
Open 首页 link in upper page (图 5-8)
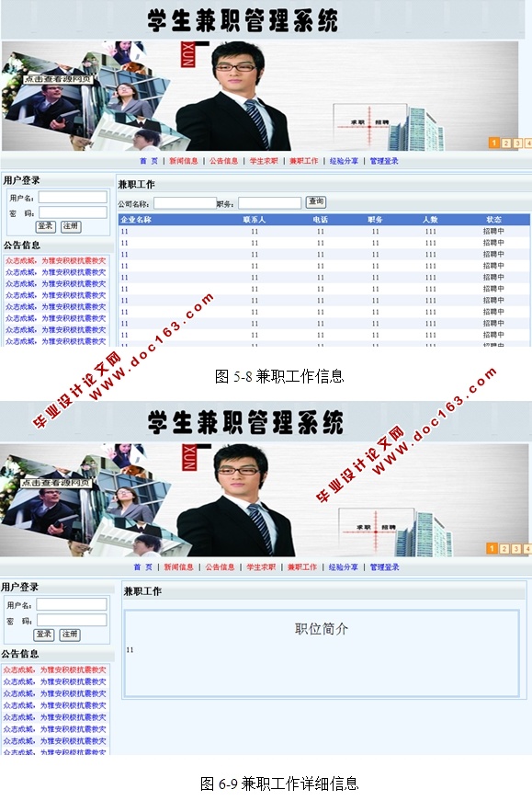149,161
